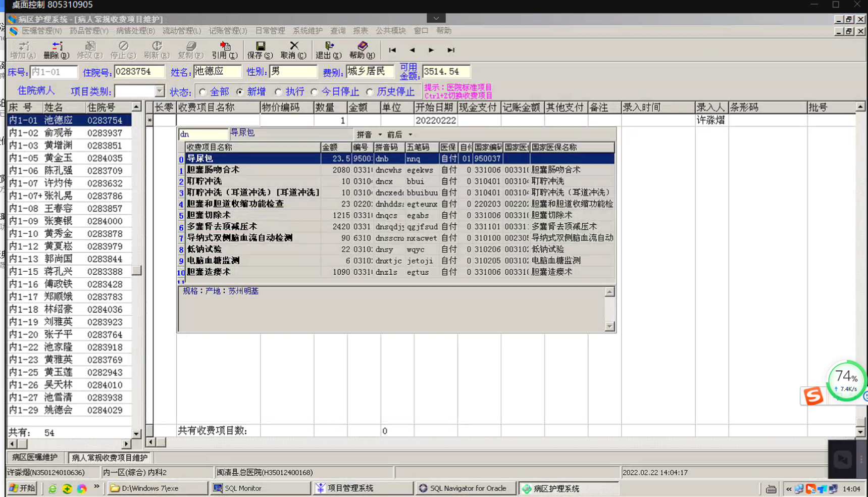The height and width of the screenshot is (497, 868).
Task: Open the 药品管理 menu
Action: (x=88, y=31)
